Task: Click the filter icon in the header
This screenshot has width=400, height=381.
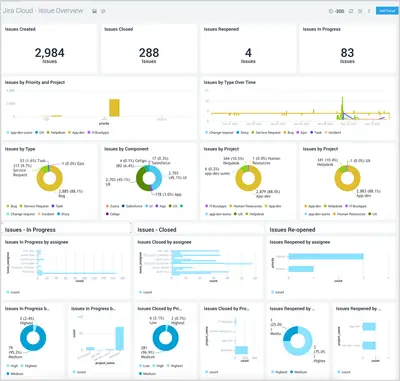Action: point(360,11)
